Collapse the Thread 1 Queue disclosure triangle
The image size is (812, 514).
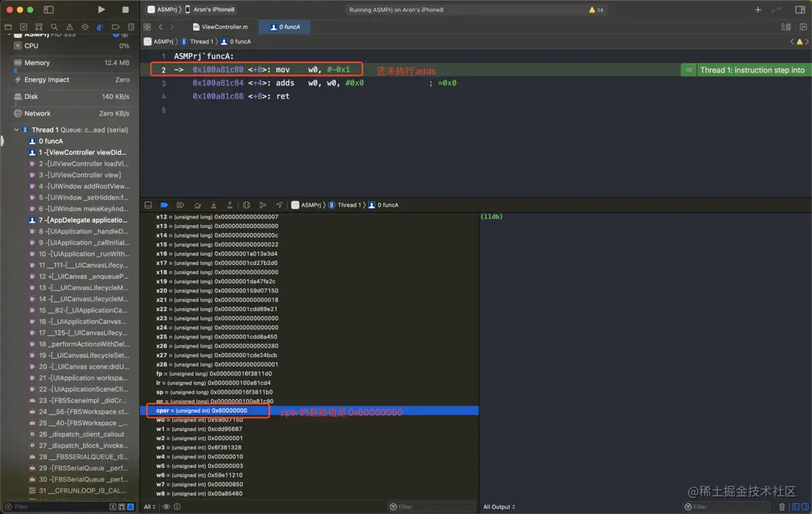(16, 130)
